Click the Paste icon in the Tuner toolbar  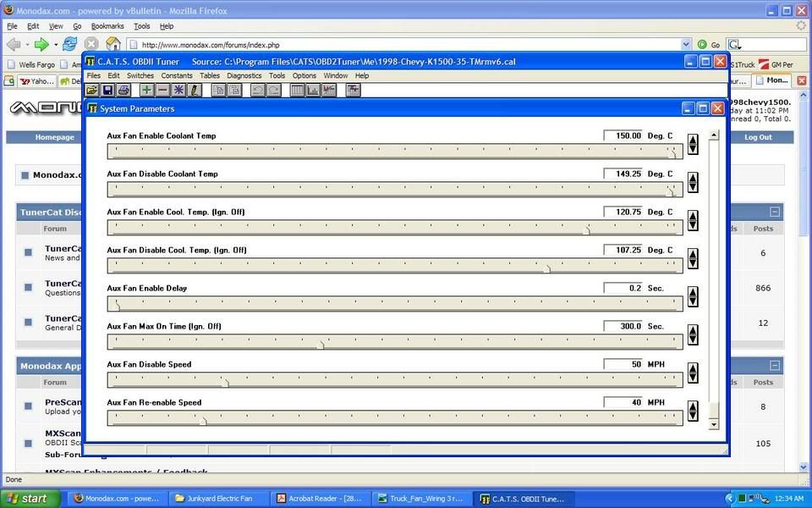click(234, 91)
